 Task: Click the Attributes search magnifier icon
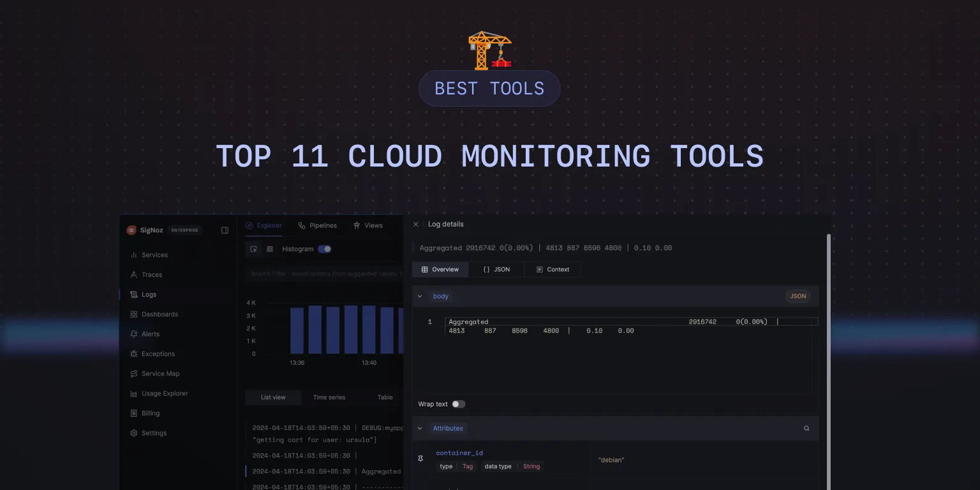pyautogui.click(x=806, y=429)
